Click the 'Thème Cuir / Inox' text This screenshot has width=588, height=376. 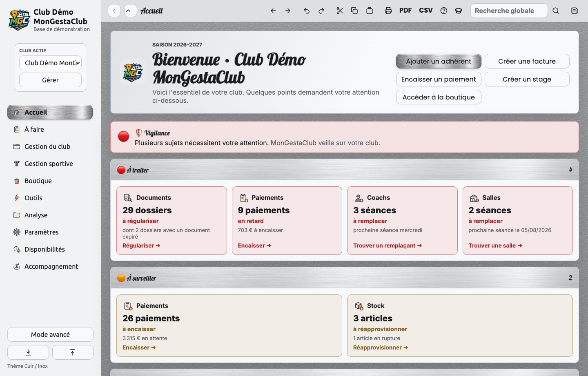click(27, 366)
